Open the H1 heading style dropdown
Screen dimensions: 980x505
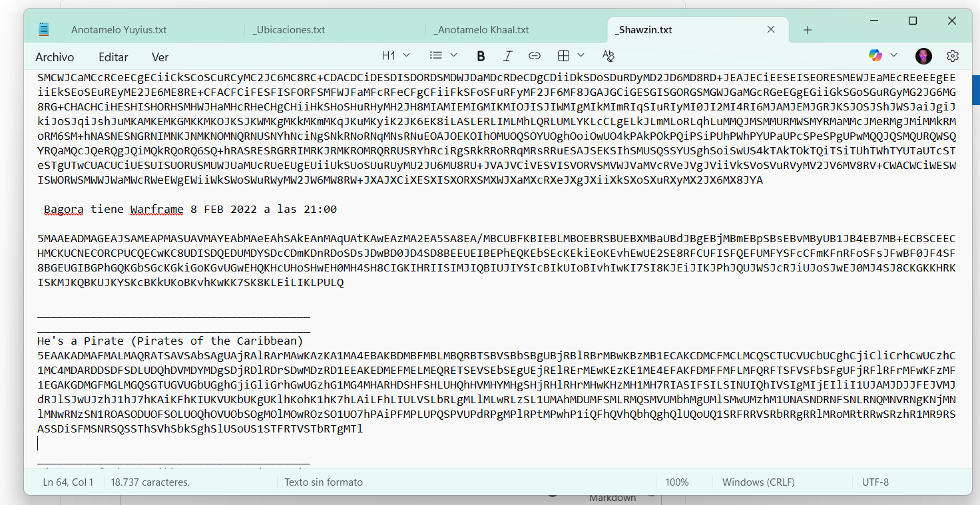pos(395,55)
